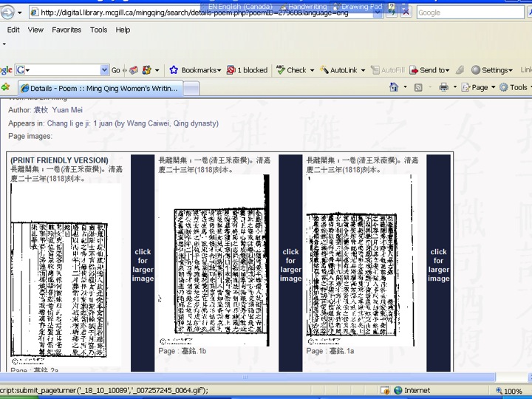Viewport: 532px width, 399px height.
Task: Open the Help menu
Action: [x=123, y=30]
